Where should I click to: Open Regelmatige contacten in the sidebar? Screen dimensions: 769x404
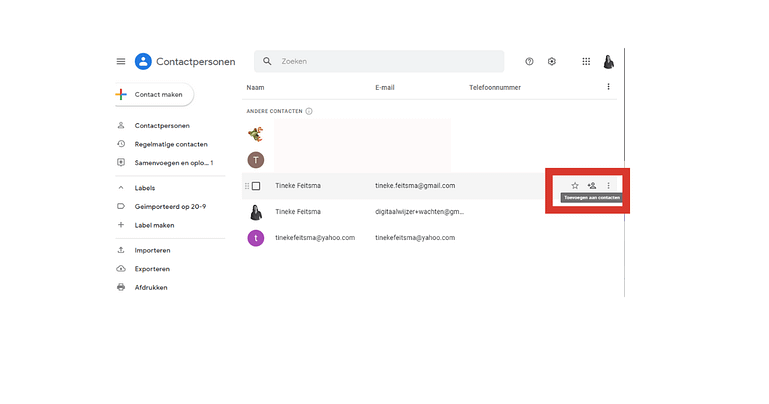click(x=171, y=144)
